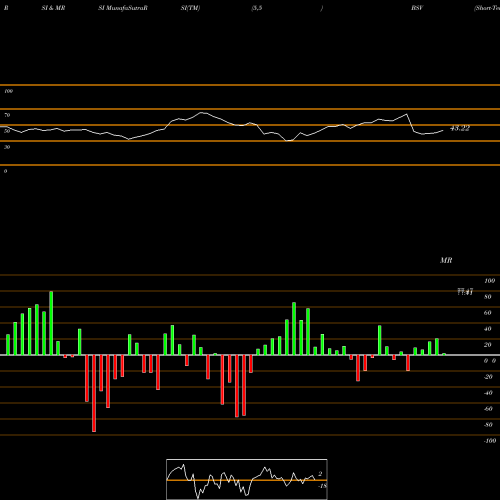Click the RSI axis label 30
The height and width of the screenshot is (500, 500).
coord(7,147)
